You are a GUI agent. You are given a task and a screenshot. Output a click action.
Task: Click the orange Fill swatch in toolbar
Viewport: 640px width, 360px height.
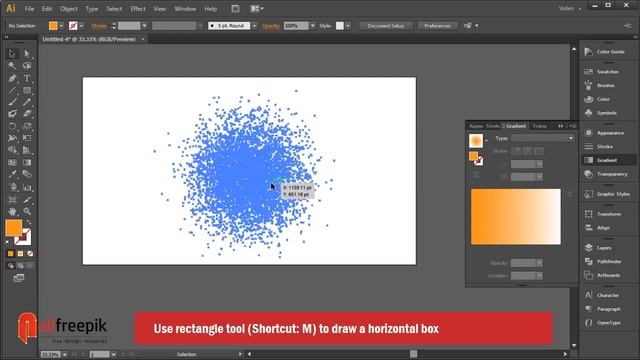13,228
